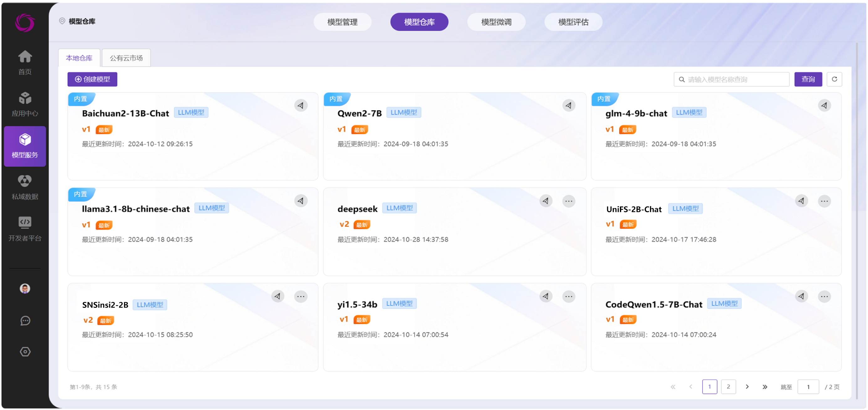Open the UniFS-2B-Chat model title
The width and height of the screenshot is (868, 410).
pos(634,209)
